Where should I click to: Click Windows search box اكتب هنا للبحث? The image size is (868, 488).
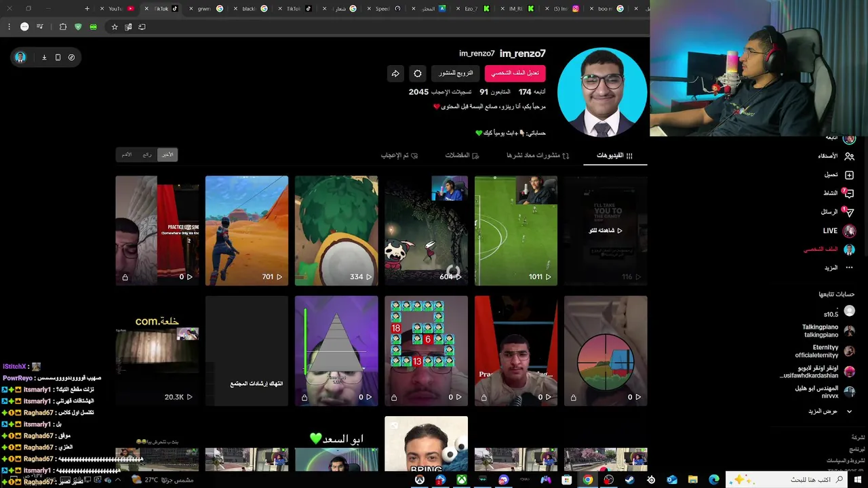[788, 480]
